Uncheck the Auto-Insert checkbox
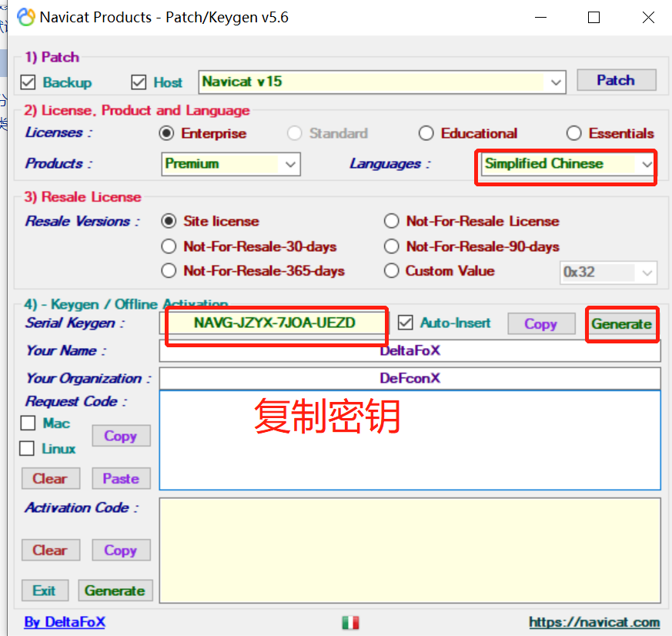 coord(405,323)
